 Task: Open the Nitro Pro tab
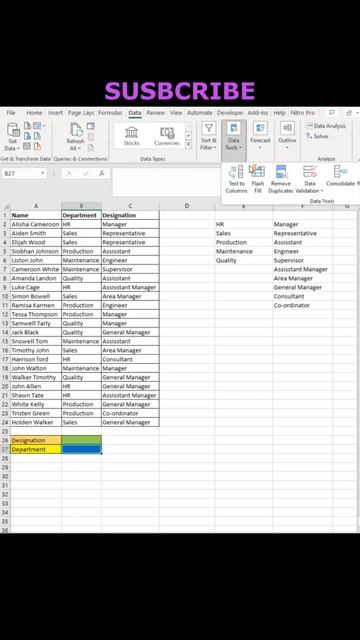(302, 113)
